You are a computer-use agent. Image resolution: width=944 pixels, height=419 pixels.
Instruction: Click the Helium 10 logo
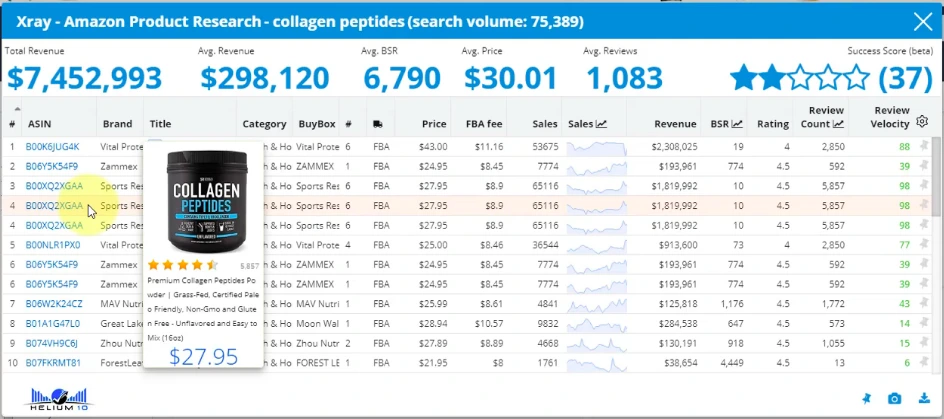click(56, 398)
